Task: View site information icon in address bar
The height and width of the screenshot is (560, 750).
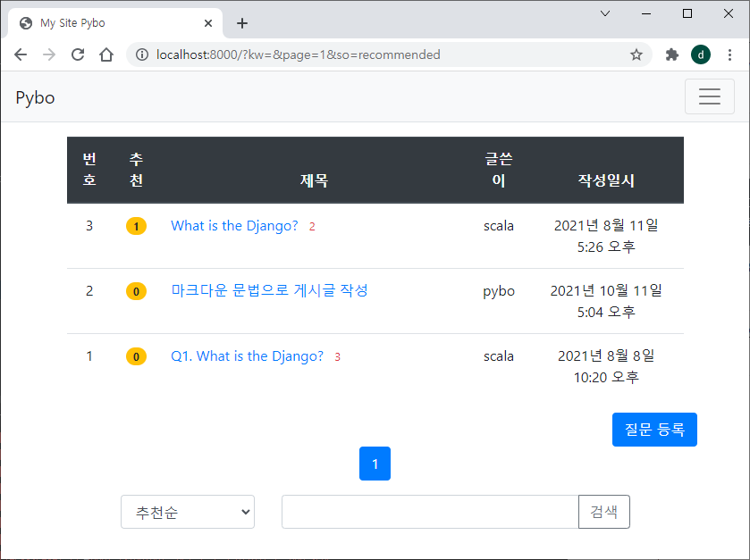Action: pyautogui.click(x=141, y=54)
